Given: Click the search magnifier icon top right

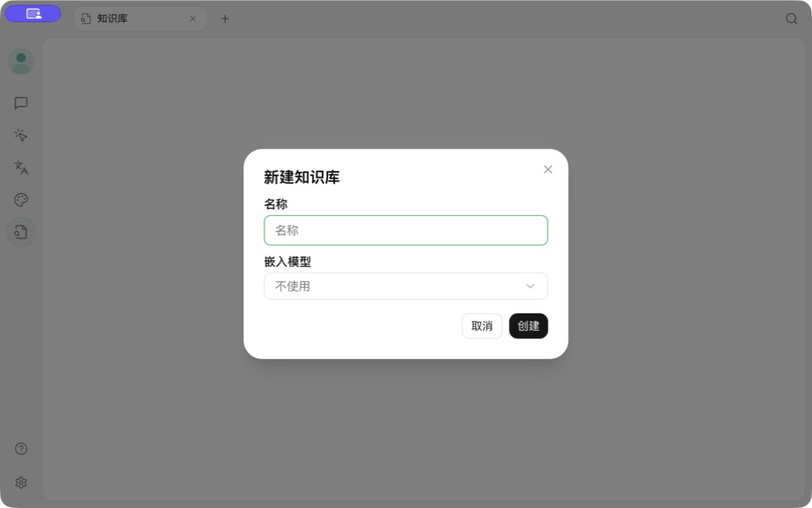Looking at the screenshot, I should coord(792,19).
